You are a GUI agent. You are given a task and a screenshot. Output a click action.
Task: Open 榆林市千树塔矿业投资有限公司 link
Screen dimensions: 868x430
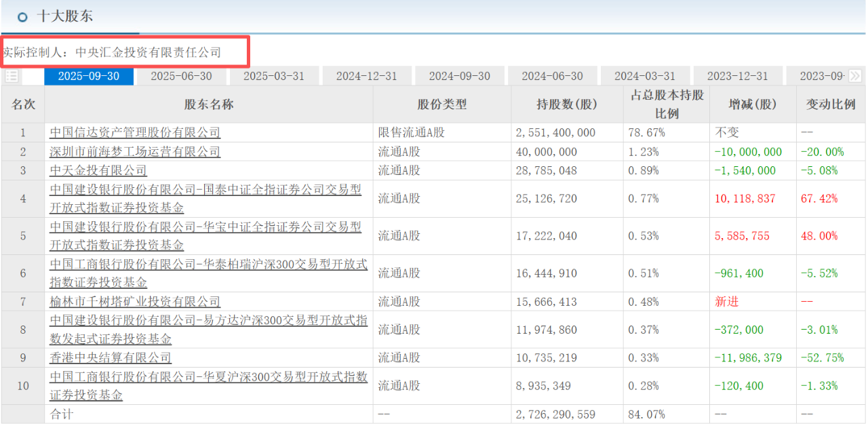click(135, 302)
